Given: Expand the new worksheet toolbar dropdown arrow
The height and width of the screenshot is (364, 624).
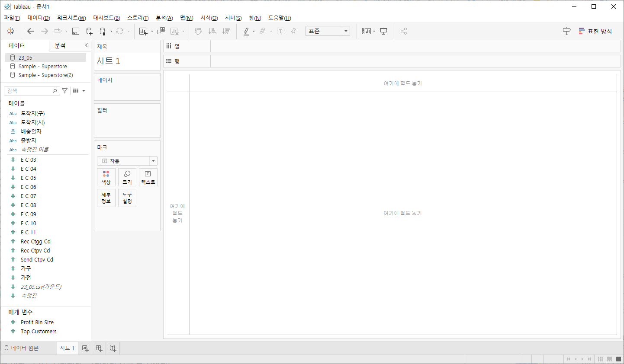Looking at the screenshot, I should [x=152, y=31].
